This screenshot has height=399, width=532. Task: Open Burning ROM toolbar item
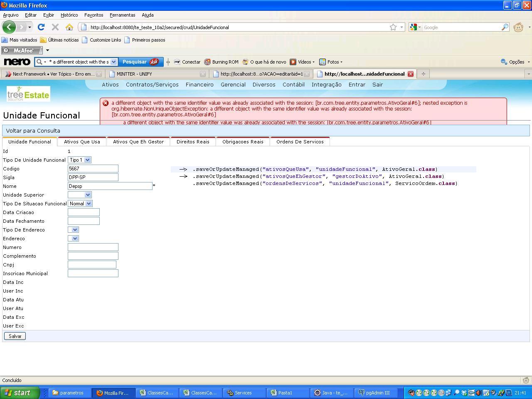tap(221, 62)
